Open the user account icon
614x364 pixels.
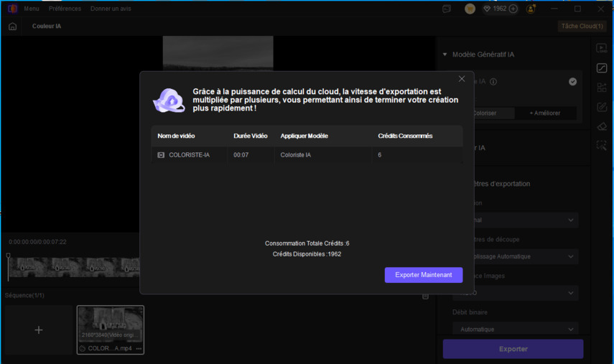click(531, 9)
